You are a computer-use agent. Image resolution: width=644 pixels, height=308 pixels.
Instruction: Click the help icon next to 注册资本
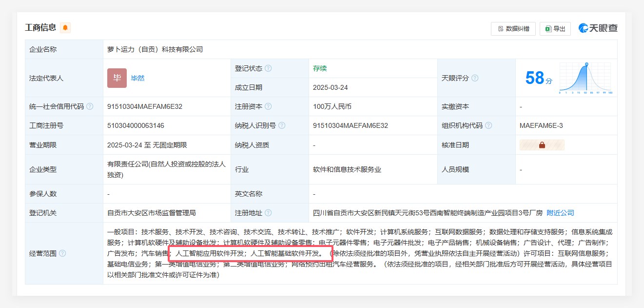click(x=268, y=106)
